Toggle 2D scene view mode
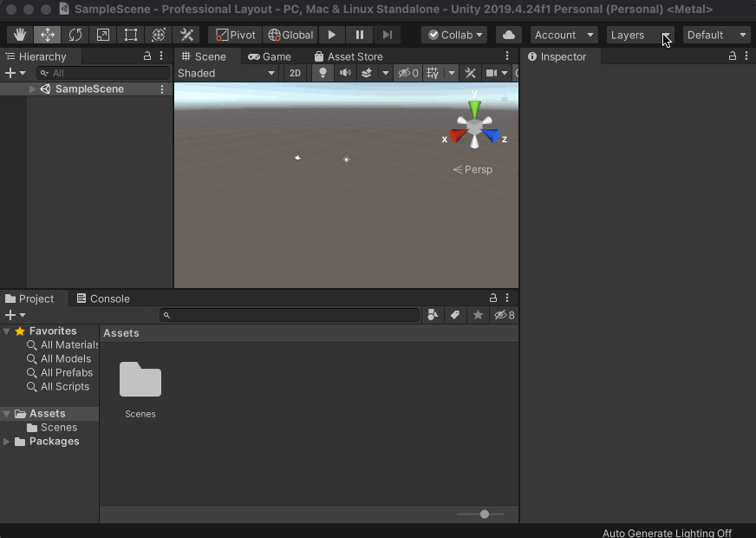Screen dimensions: 756x538 tap(295, 73)
